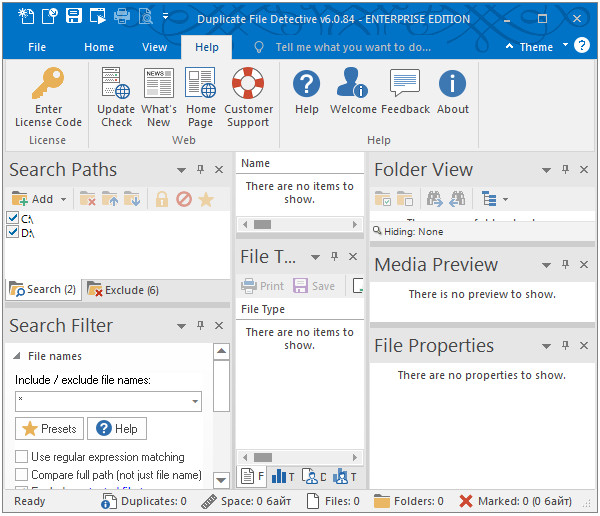Image resolution: width=600 pixels, height=516 pixels.
Task: Open the Welcome screen icon
Action: (x=353, y=84)
